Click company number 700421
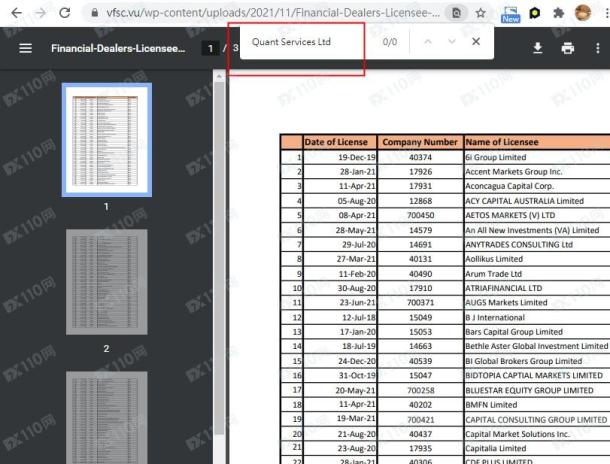 tap(420, 420)
